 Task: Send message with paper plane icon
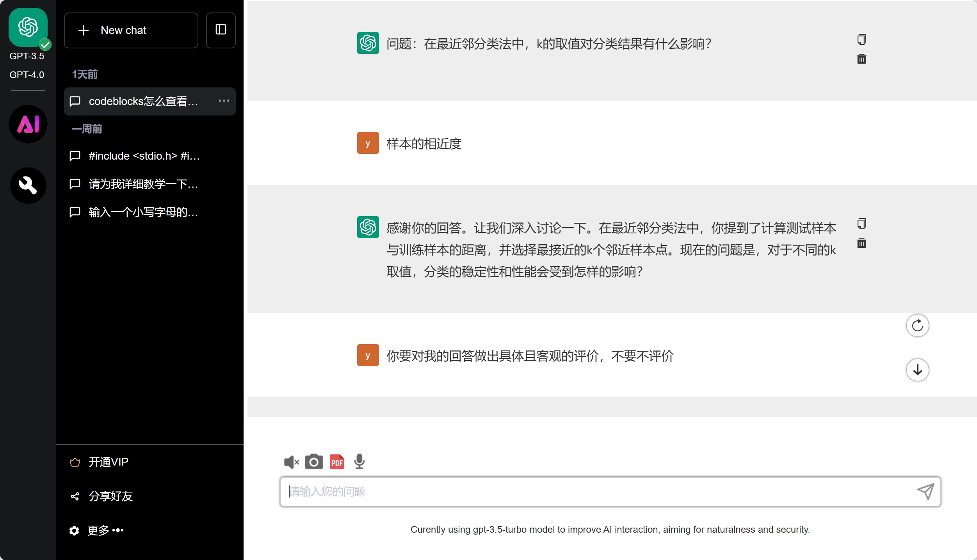(925, 491)
